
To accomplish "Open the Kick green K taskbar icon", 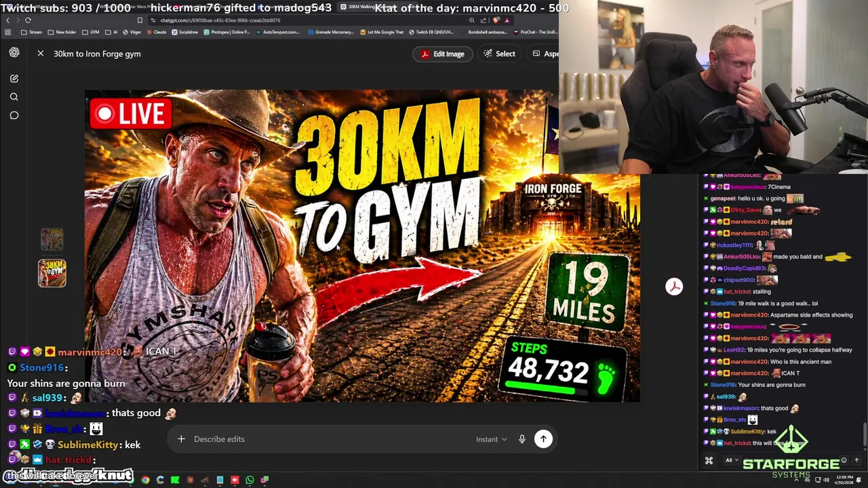I will pos(175,480).
